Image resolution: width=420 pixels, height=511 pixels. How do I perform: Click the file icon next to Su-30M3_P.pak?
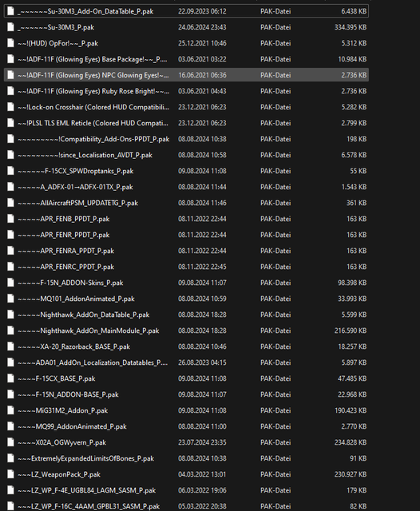coord(10,27)
